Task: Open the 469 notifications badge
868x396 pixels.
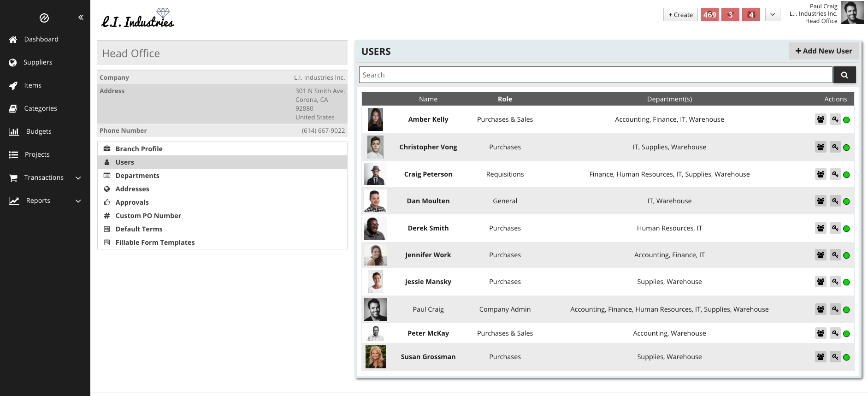Action: coord(709,15)
